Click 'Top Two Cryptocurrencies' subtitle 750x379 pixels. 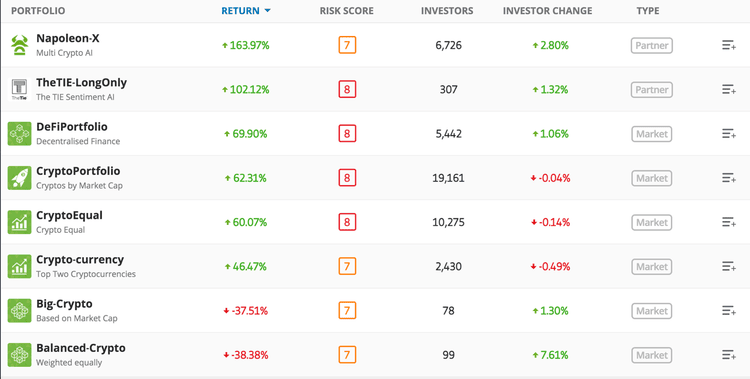(86, 274)
